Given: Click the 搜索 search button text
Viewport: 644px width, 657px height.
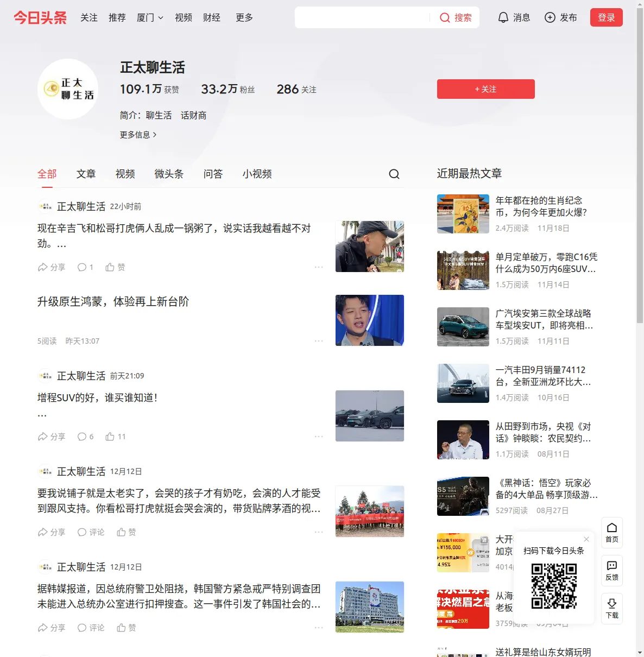Looking at the screenshot, I should (463, 17).
